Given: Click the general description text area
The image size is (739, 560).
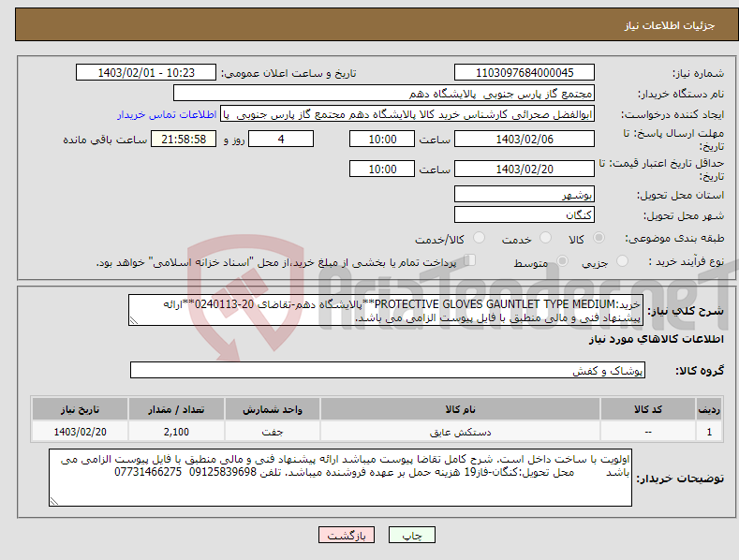Looking at the screenshot, I should coord(386,310).
